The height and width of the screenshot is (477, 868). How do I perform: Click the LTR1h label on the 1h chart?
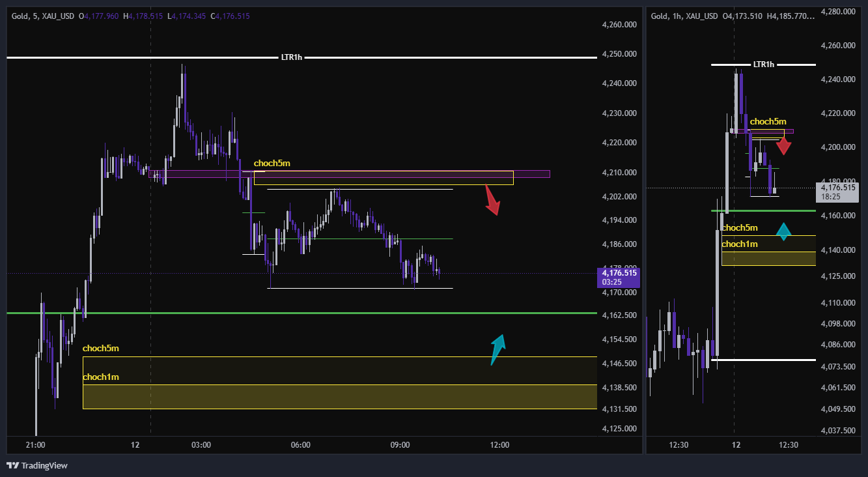(x=763, y=65)
